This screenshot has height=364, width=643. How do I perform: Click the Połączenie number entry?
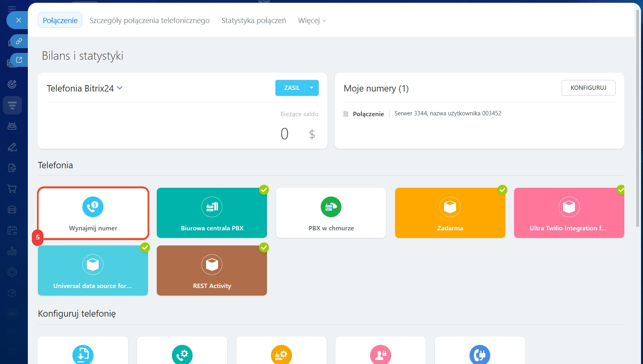(368, 114)
